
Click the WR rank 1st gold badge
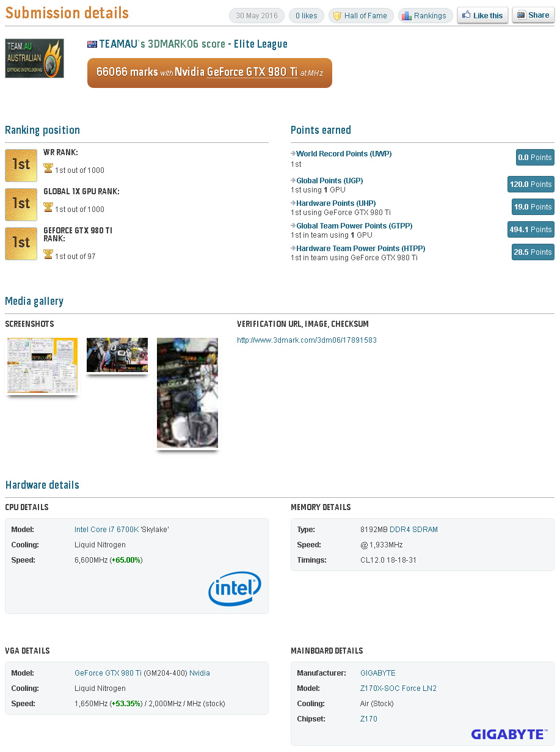pos(21,165)
